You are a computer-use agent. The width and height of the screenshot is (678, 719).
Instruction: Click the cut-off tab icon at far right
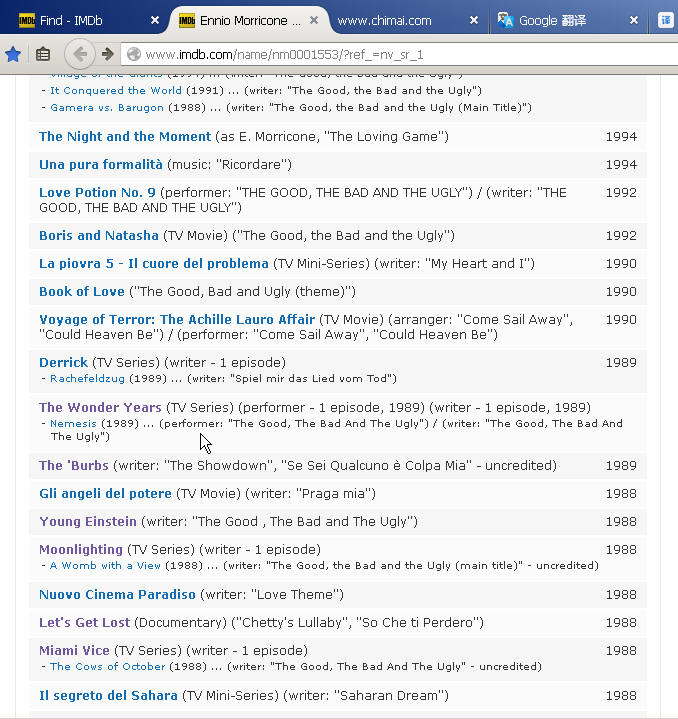[x=666, y=20]
